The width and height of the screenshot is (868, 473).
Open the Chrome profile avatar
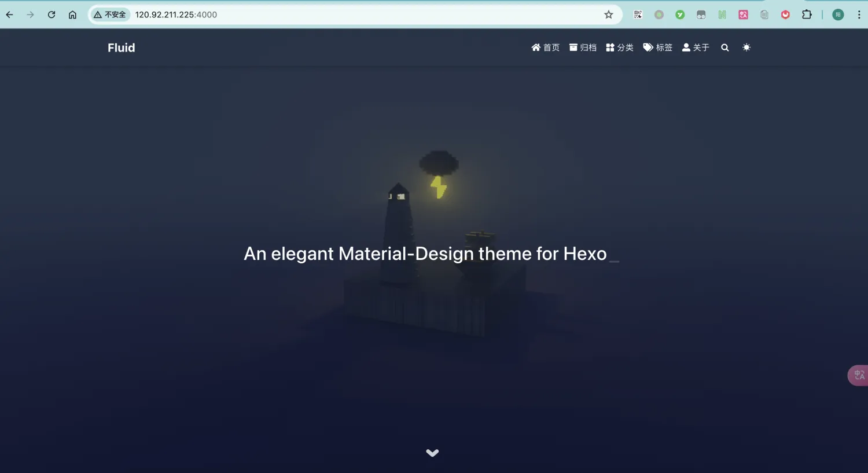838,14
